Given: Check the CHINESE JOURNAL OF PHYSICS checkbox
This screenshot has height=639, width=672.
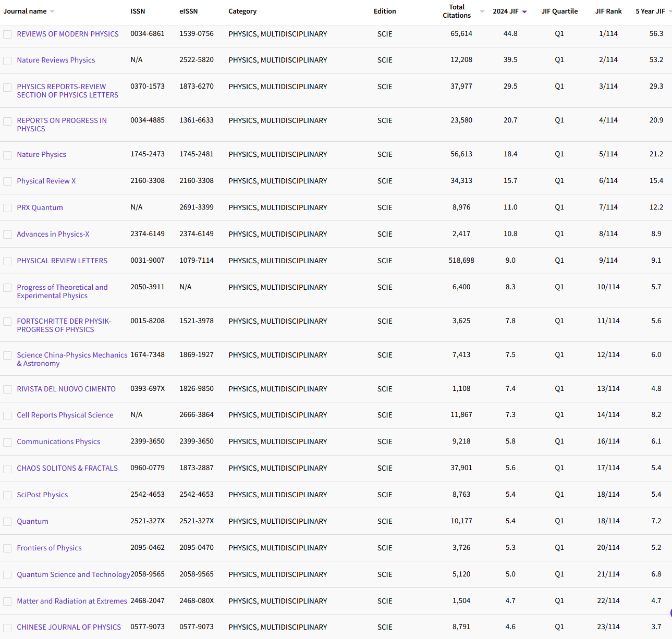Looking at the screenshot, I should pos(7,628).
